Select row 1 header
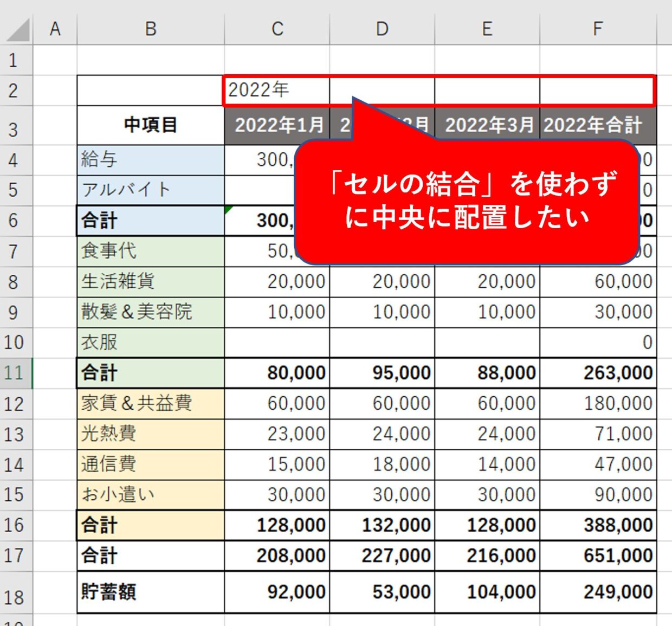 (x=16, y=60)
